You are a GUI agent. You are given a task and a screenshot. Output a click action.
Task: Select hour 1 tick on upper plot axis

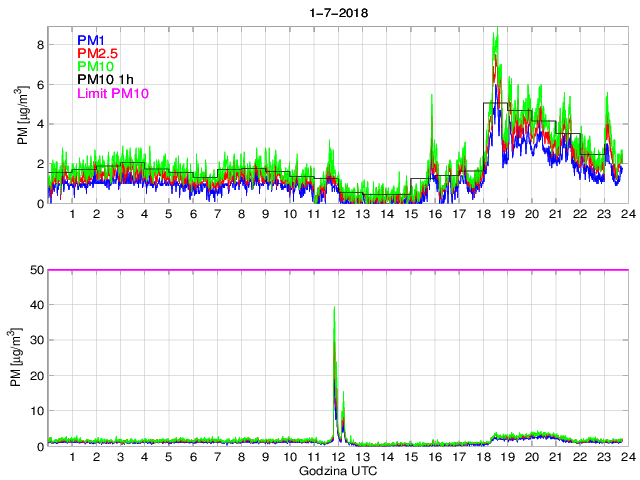pyautogui.click(x=73, y=214)
